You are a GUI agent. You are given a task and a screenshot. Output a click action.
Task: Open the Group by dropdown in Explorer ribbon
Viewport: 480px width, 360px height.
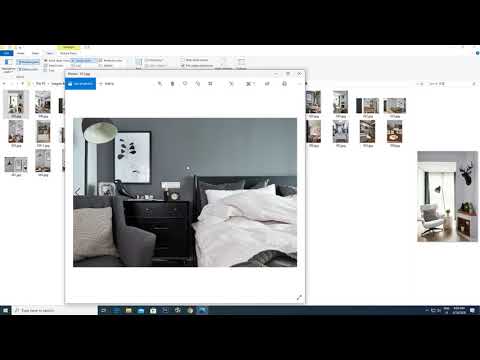[x=154, y=60]
